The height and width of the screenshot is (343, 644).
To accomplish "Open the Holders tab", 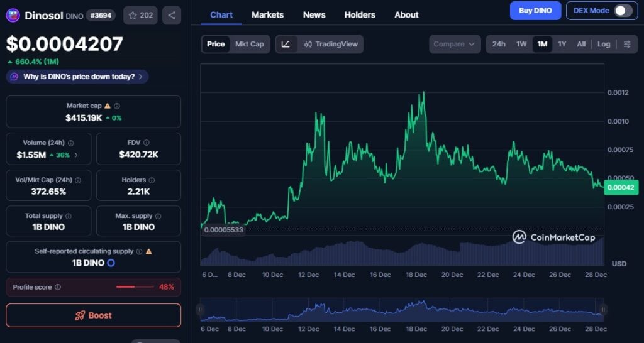I will click(x=360, y=15).
